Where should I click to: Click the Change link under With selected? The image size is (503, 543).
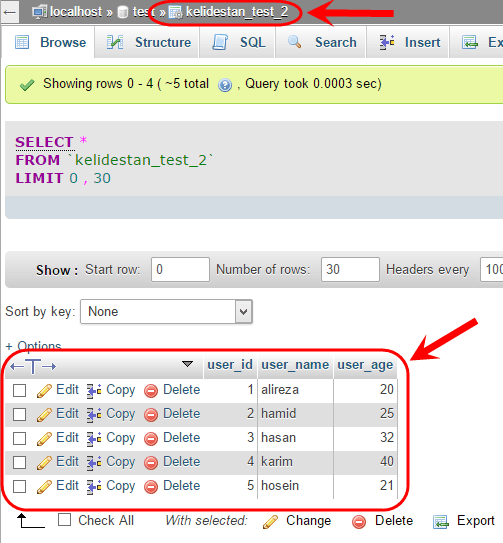tap(308, 521)
